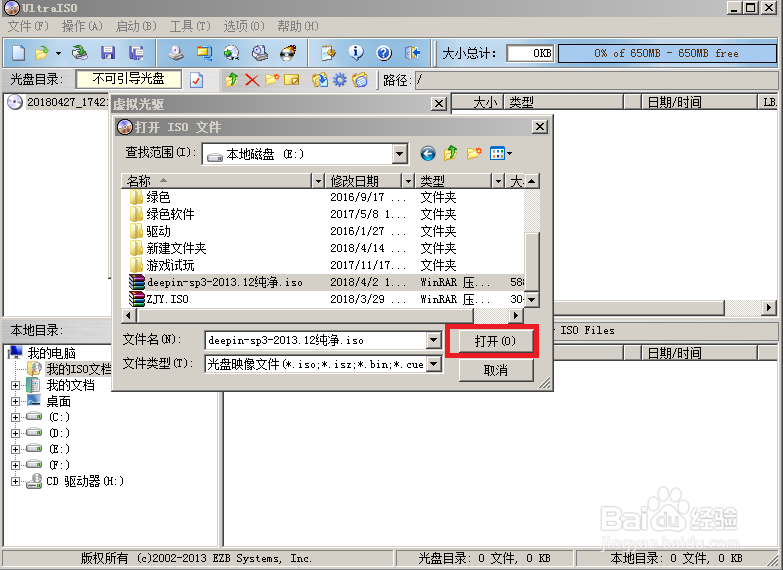This screenshot has height=570, width=783.
Task: Click the checkmark page icon beside 不可引导光盘
Action: click(197, 80)
